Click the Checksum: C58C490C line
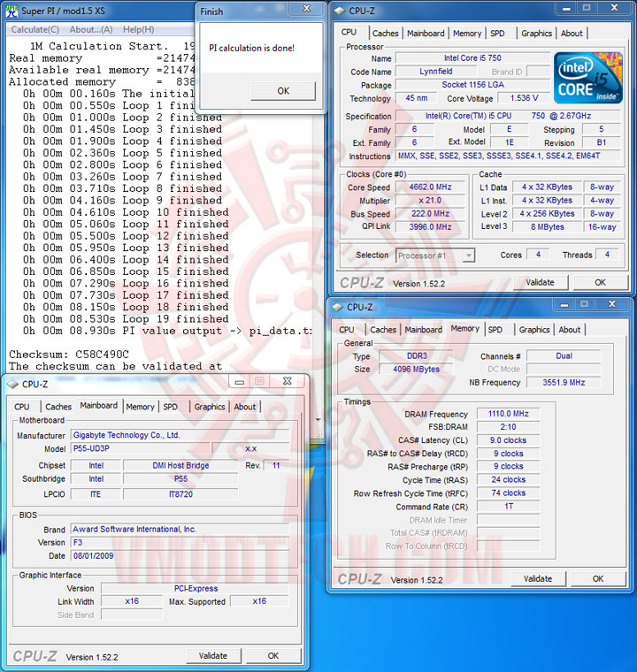This screenshot has width=637, height=672. [x=69, y=355]
